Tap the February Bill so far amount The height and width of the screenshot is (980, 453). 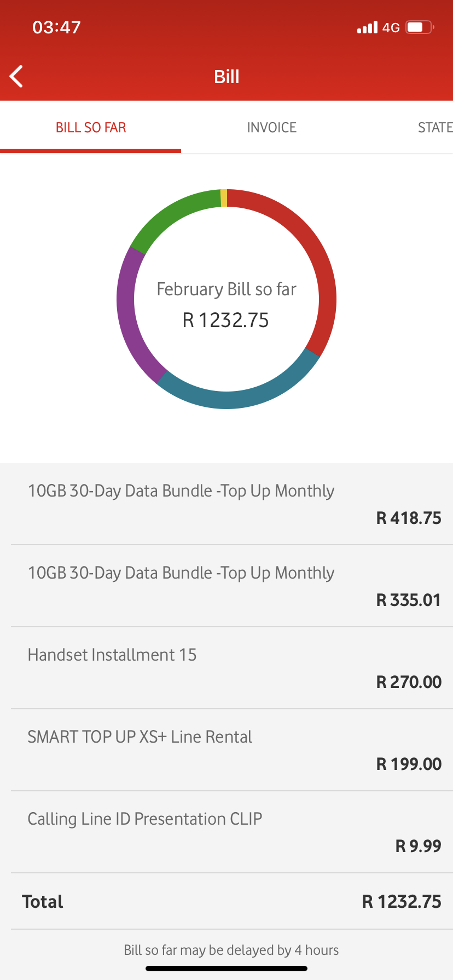(x=226, y=320)
